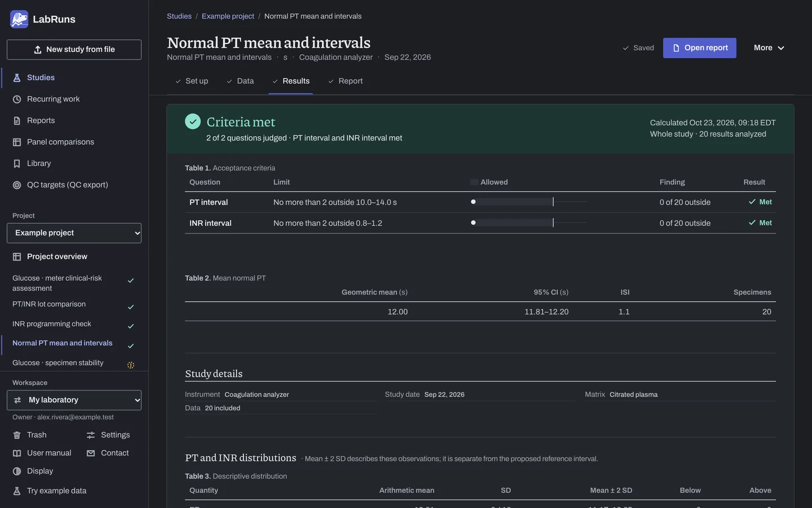Click the Saved status indicator
This screenshot has width=812, height=508.
(638, 48)
